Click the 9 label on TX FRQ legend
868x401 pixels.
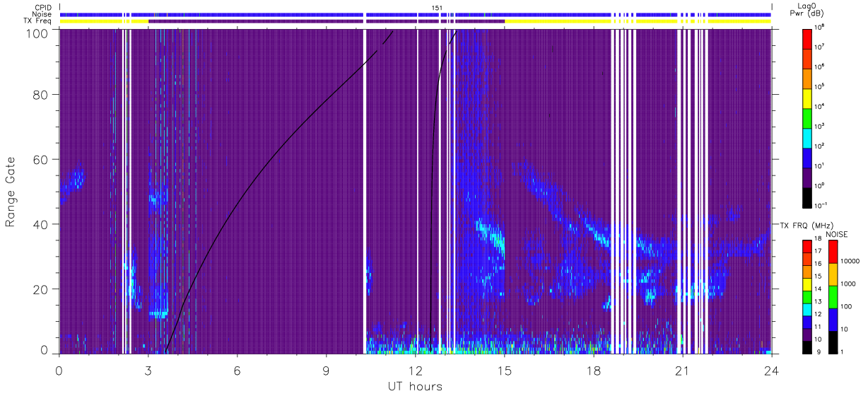818,351
